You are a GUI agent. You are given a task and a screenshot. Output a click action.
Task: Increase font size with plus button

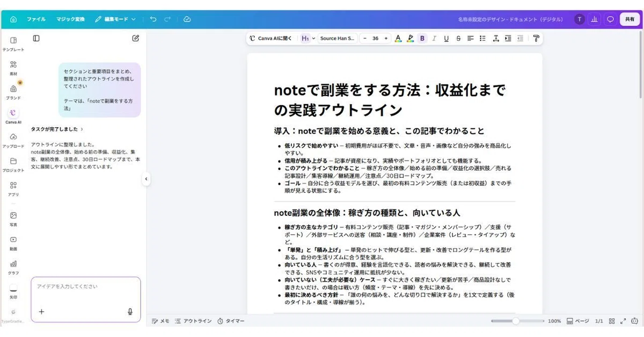click(x=386, y=39)
